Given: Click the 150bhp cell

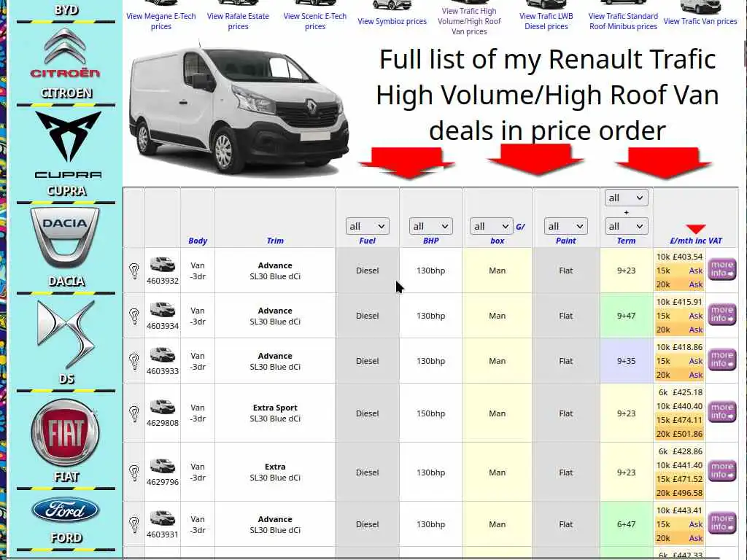Looking at the screenshot, I should click(430, 413).
